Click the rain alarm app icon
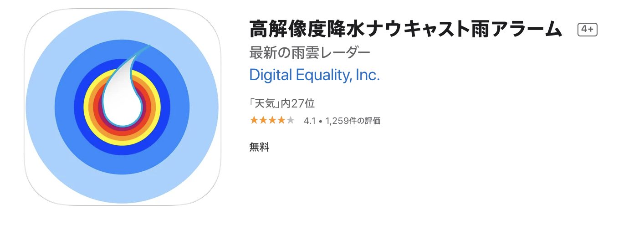Viewport: 644px width, 225px height. [x=122, y=107]
